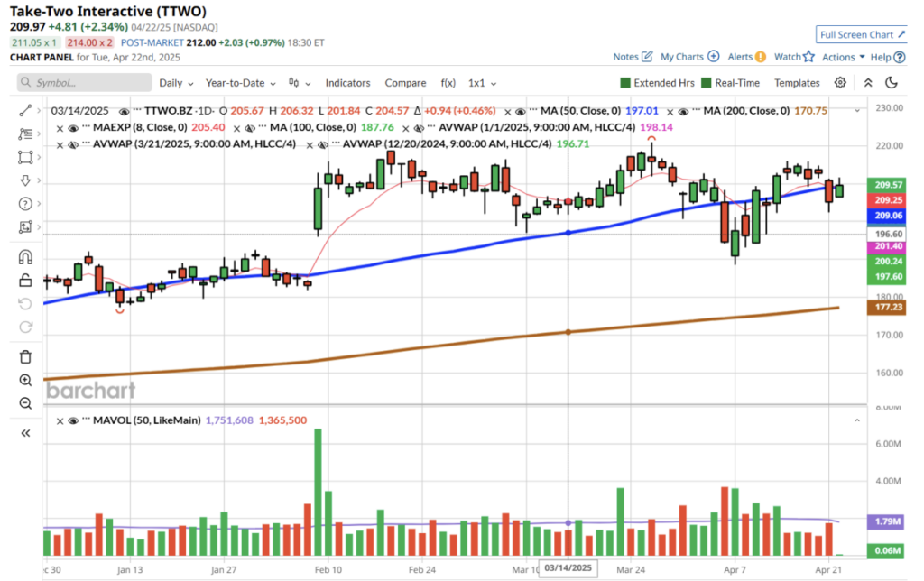Collapse the drawing tools sidebar

(25, 433)
